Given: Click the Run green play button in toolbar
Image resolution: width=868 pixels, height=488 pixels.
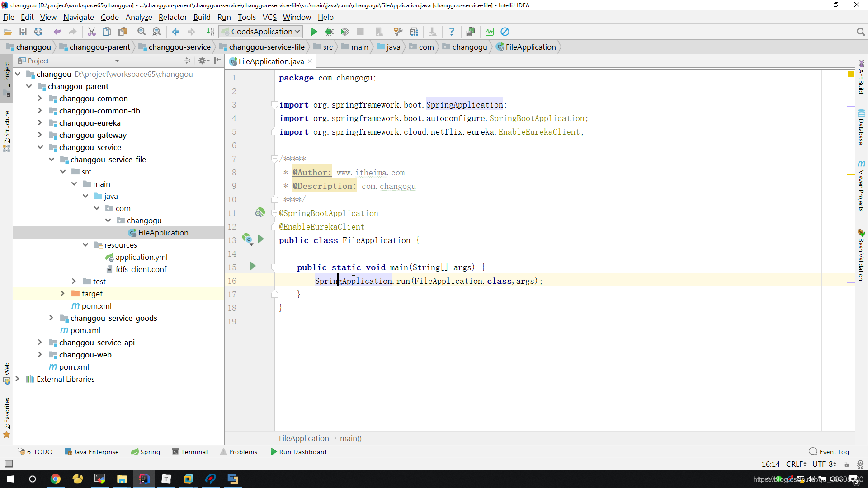Looking at the screenshot, I should pos(314,32).
